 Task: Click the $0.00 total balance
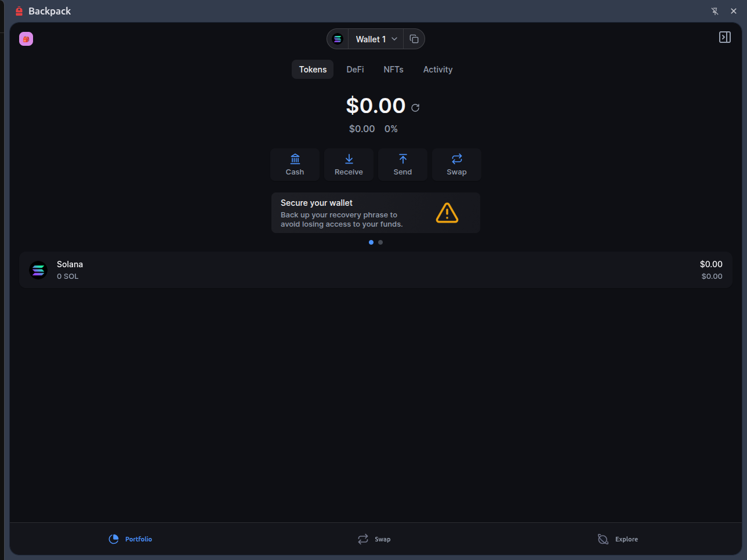[x=376, y=106]
